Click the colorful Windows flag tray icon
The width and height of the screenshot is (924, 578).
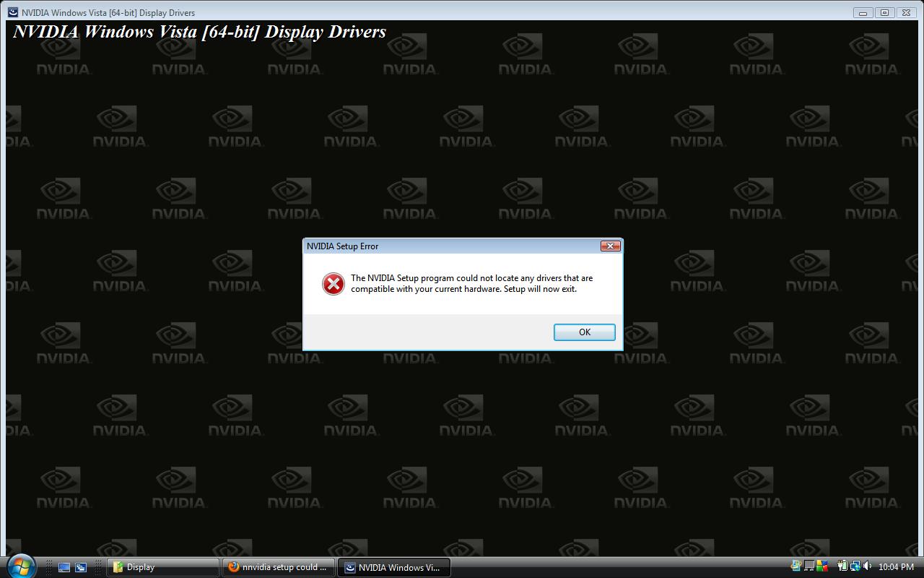(x=822, y=566)
